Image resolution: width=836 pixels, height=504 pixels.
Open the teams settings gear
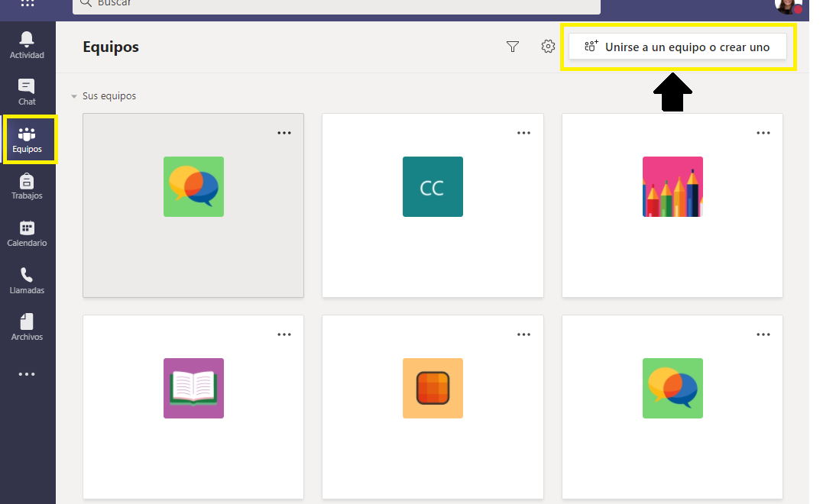tap(548, 47)
